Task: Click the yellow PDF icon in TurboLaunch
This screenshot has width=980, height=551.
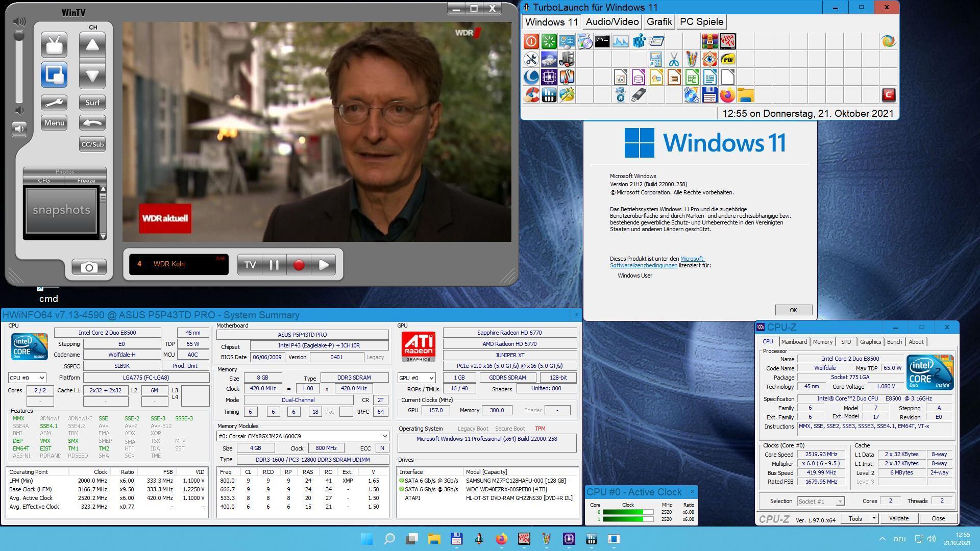Action: pos(728,60)
